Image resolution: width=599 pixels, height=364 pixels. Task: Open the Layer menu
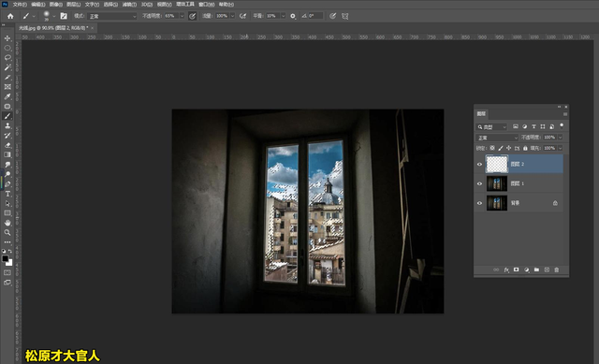tap(73, 5)
